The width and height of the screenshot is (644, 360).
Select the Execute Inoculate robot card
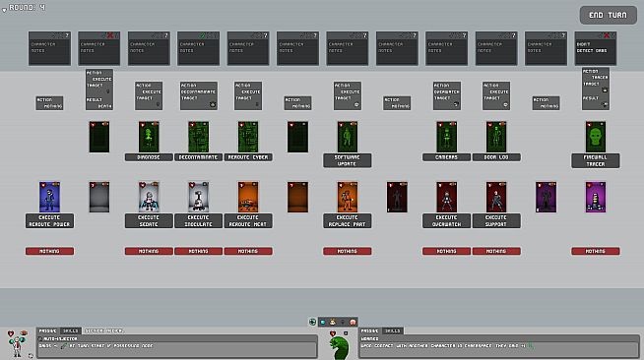coord(198,198)
